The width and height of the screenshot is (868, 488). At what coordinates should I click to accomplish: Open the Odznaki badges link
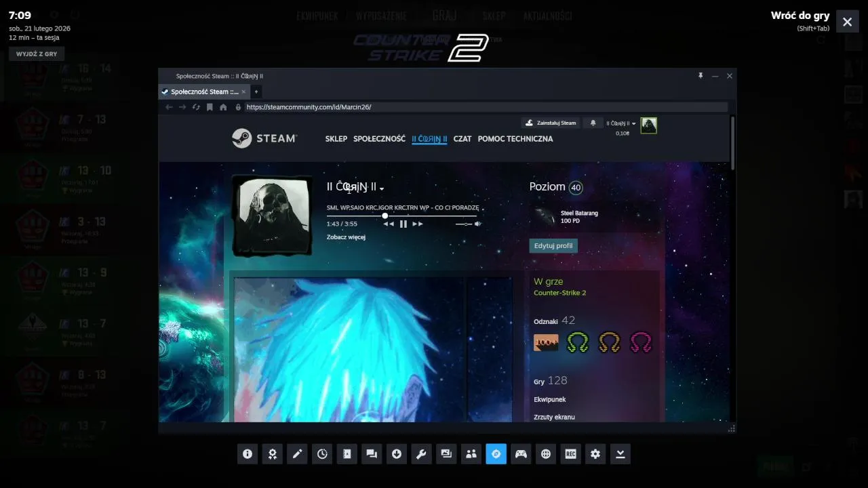[554, 321]
